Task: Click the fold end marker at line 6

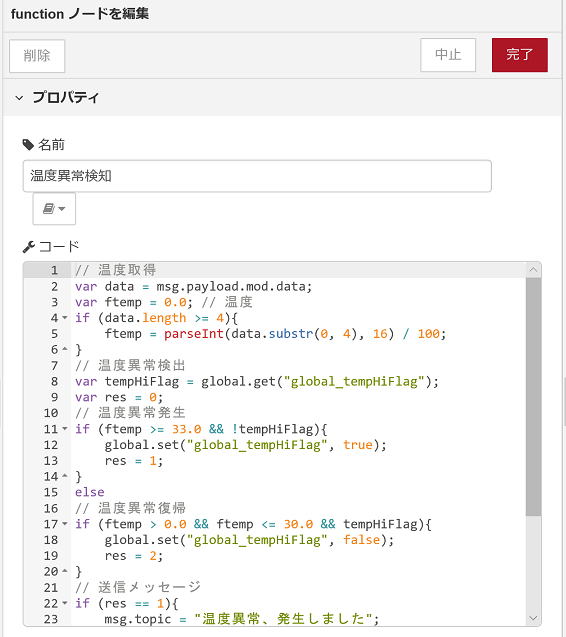Action: click(x=65, y=349)
